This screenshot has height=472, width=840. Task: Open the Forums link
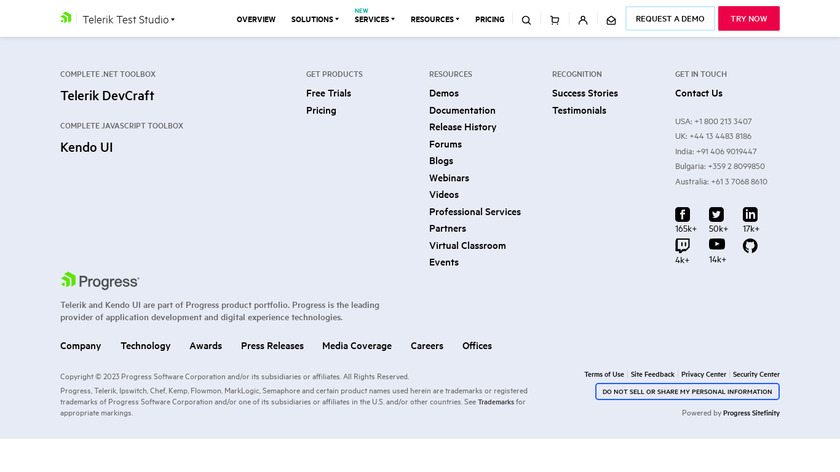pyautogui.click(x=445, y=144)
